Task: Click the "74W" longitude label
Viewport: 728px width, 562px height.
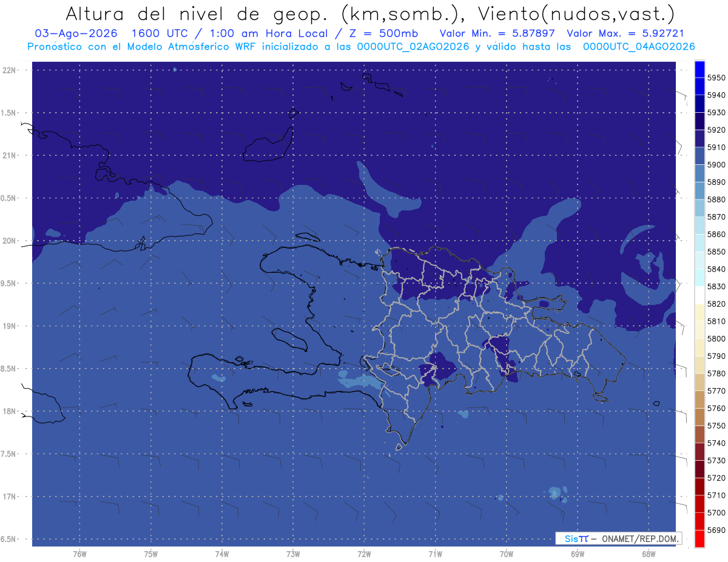Action: click(x=222, y=554)
